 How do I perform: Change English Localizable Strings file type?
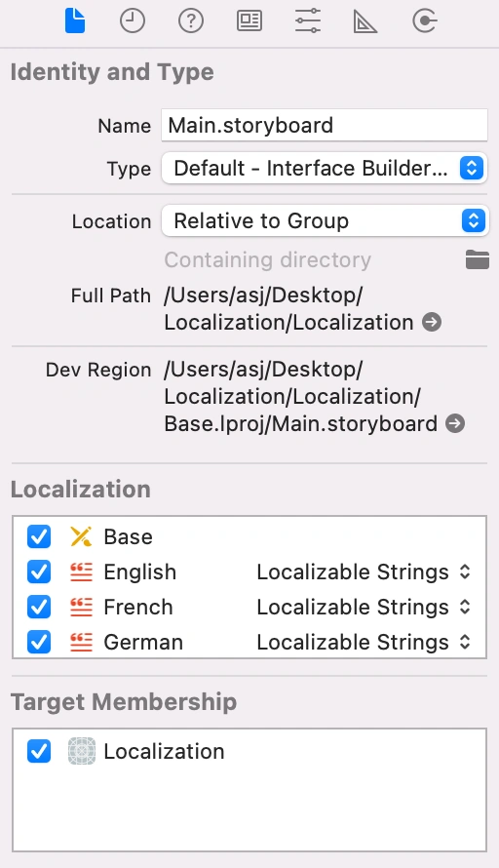(364, 572)
